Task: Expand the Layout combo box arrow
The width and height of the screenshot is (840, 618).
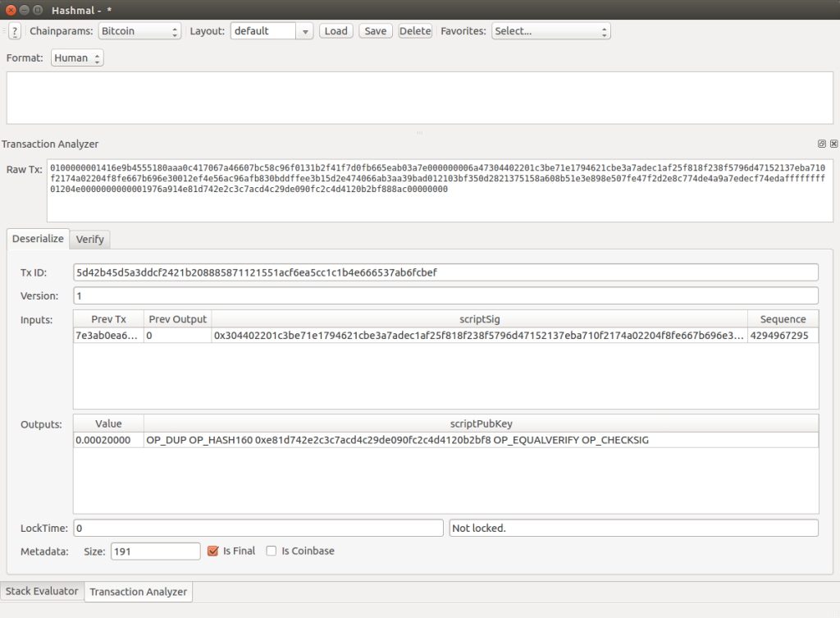Action: [x=305, y=31]
